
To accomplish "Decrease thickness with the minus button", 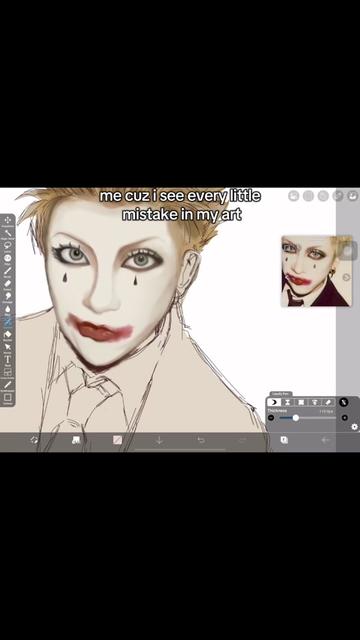I will pos(271,418).
